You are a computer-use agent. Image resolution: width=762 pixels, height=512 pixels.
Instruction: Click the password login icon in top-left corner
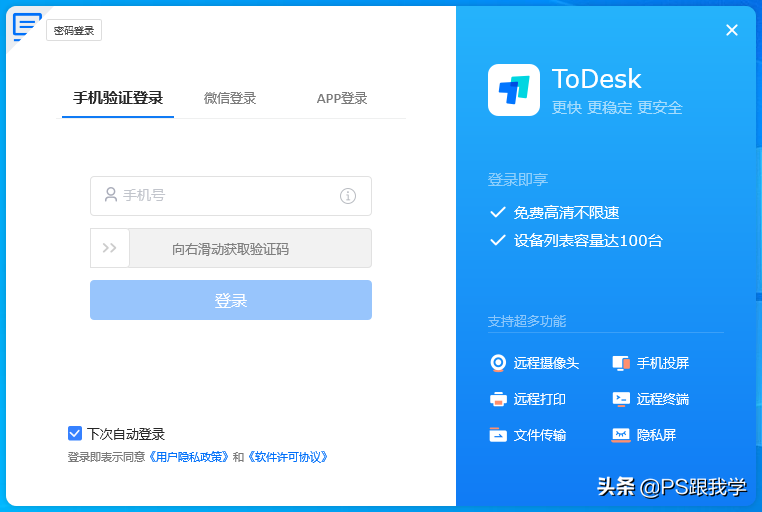tap(26, 25)
